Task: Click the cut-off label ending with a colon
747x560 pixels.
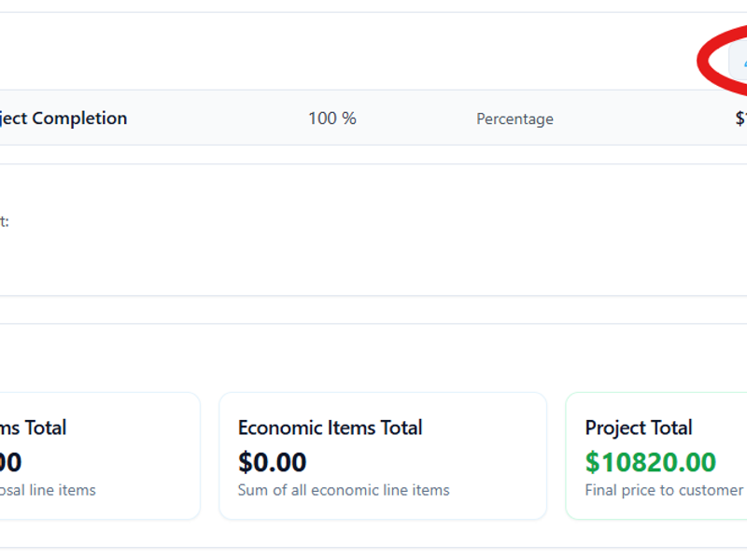Action: pyautogui.click(x=4, y=221)
